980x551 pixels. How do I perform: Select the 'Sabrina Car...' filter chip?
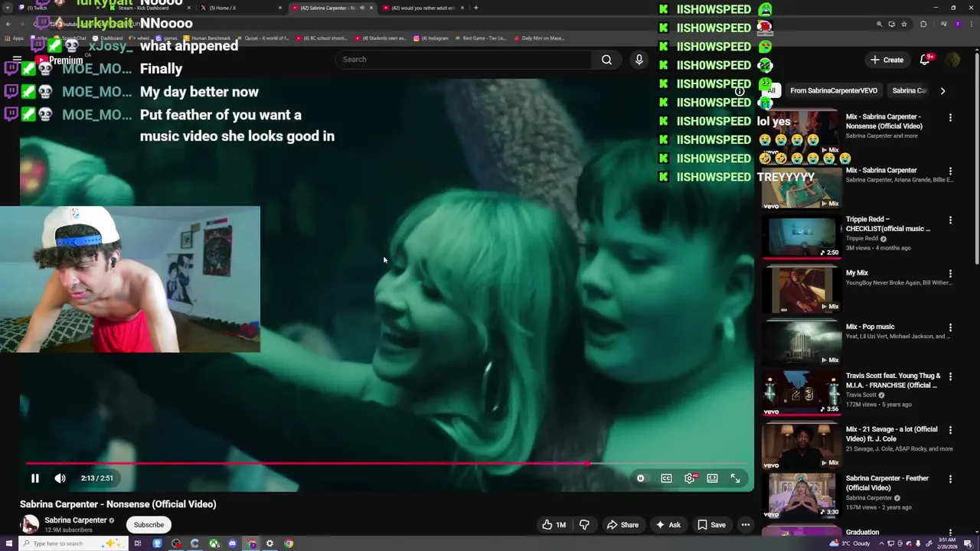pyautogui.click(x=910, y=90)
